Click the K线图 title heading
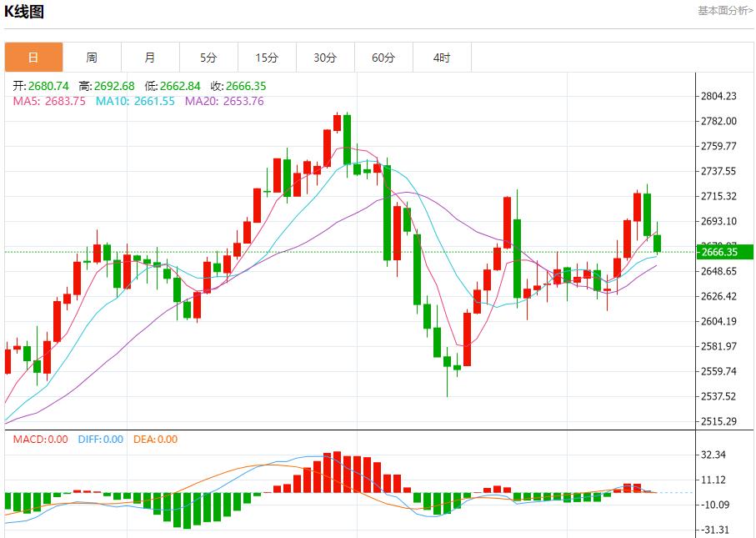Image resolution: width=756 pixels, height=538 pixels. (x=24, y=12)
